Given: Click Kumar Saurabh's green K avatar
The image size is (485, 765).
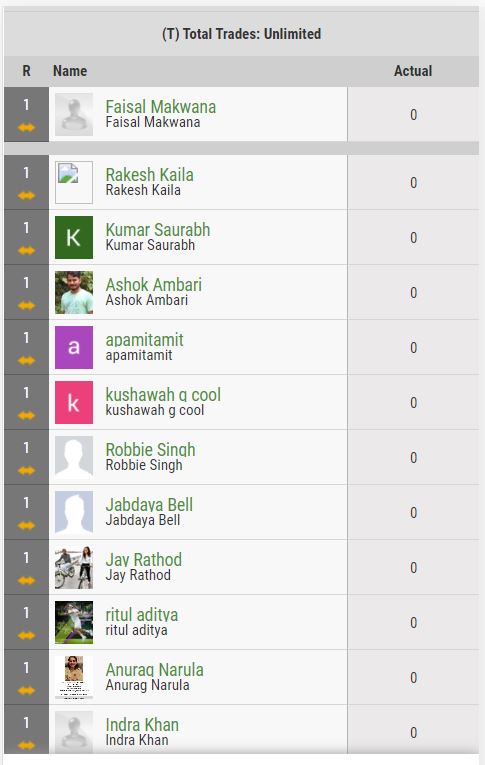Looking at the screenshot, I should pos(74,238).
